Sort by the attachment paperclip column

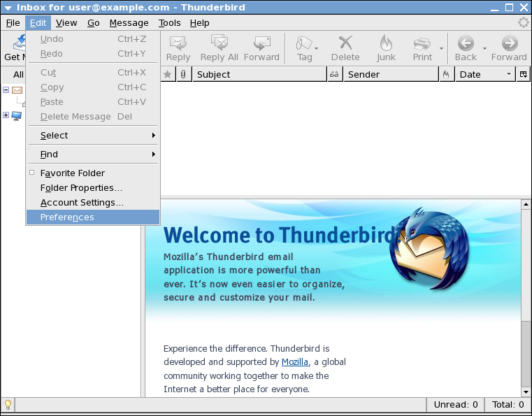(x=183, y=74)
